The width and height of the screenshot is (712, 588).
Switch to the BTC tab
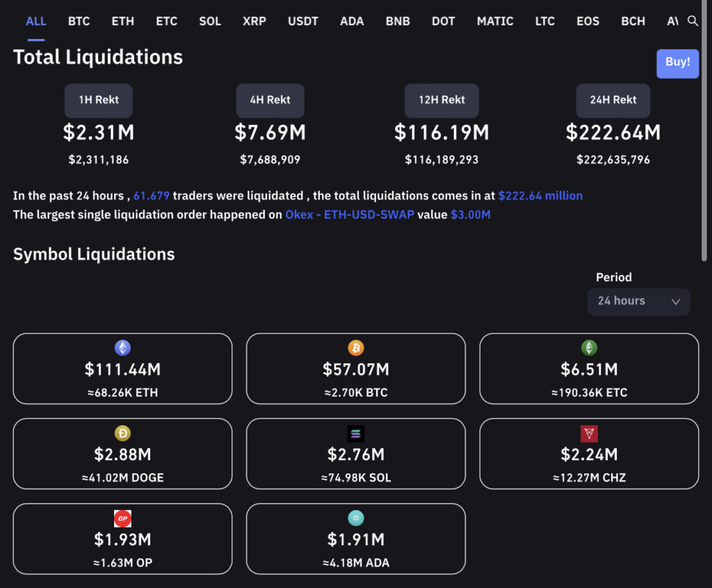79,21
